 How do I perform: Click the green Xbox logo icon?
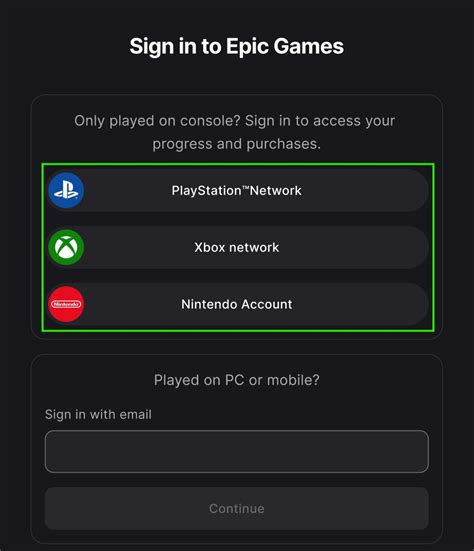point(66,247)
